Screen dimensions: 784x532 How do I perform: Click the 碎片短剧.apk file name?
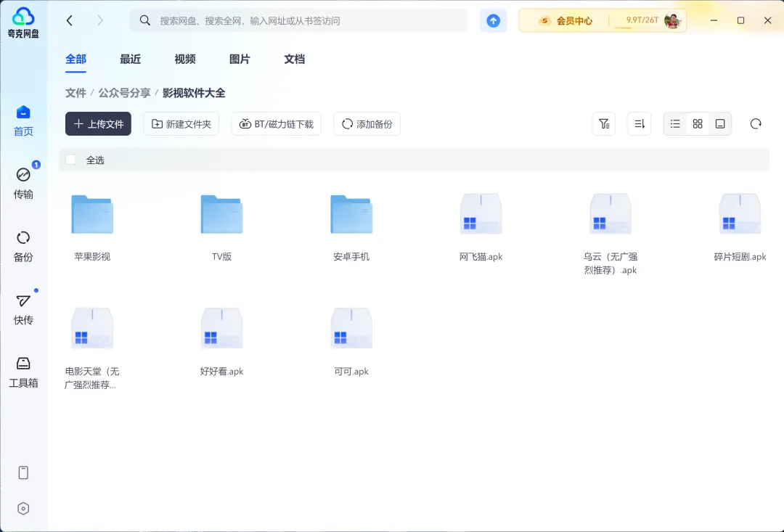(x=740, y=256)
